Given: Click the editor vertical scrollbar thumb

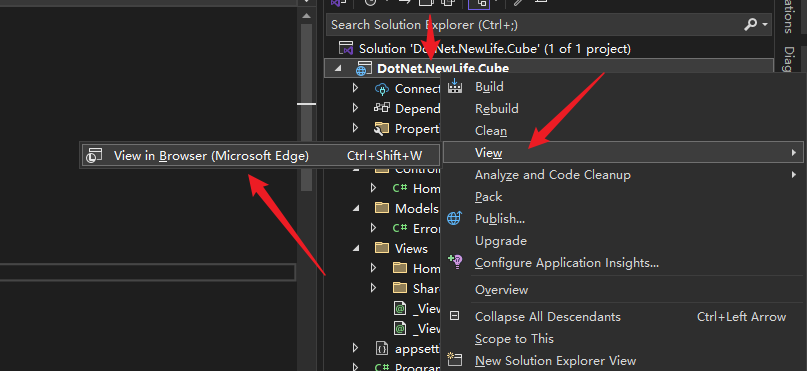Looking at the screenshot, I should 307,108.
